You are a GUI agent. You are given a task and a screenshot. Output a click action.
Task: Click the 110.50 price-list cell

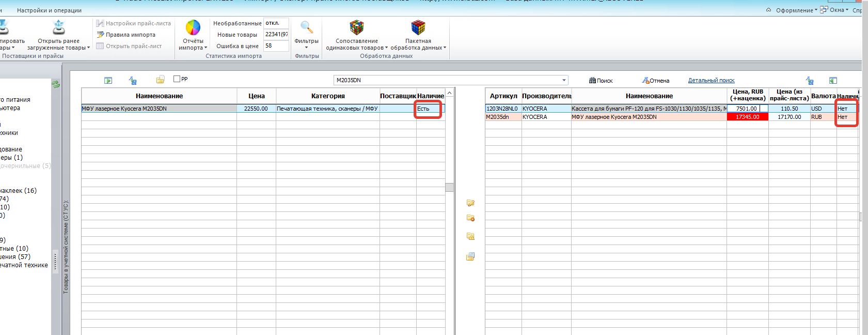789,109
